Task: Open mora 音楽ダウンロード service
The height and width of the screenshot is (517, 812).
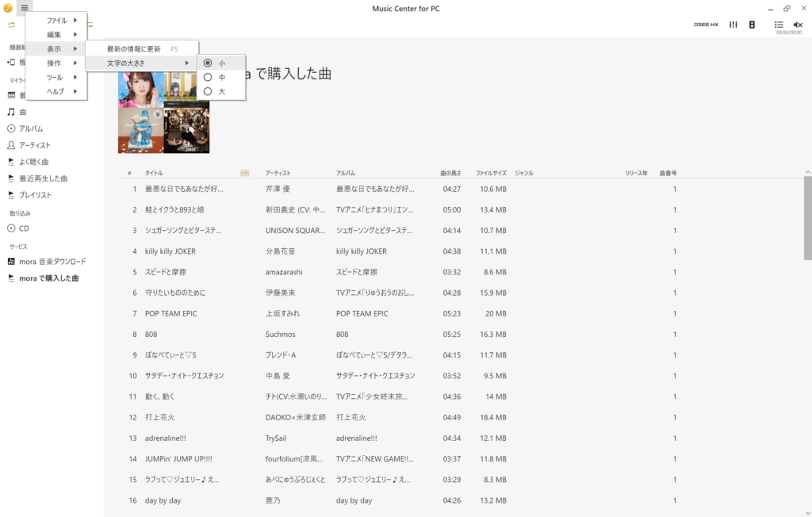Action: (52, 262)
